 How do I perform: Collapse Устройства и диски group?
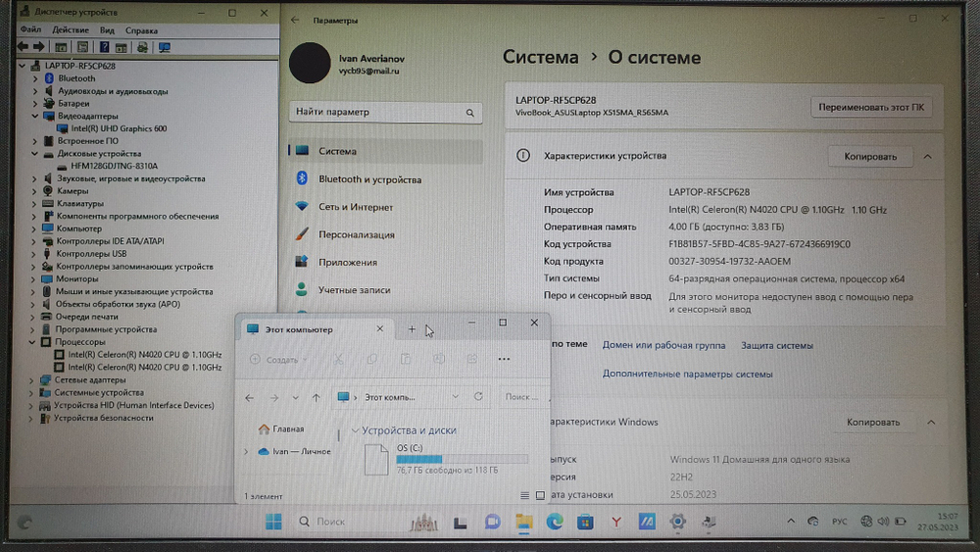(x=355, y=430)
